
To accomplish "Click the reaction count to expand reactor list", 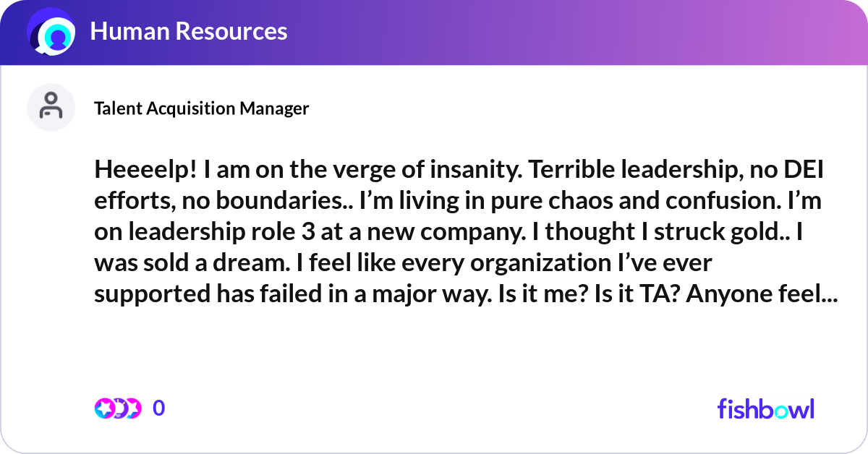I will tap(160, 408).
